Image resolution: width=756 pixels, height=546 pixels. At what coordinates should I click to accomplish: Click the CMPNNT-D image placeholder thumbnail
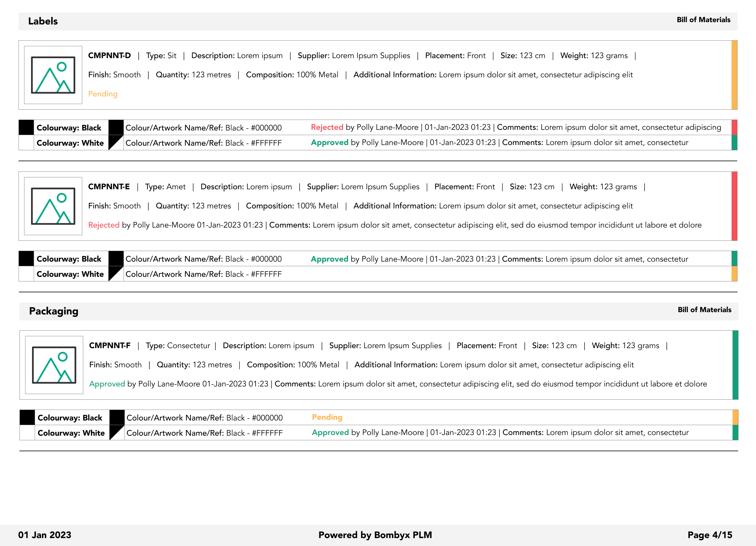click(53, 75)
